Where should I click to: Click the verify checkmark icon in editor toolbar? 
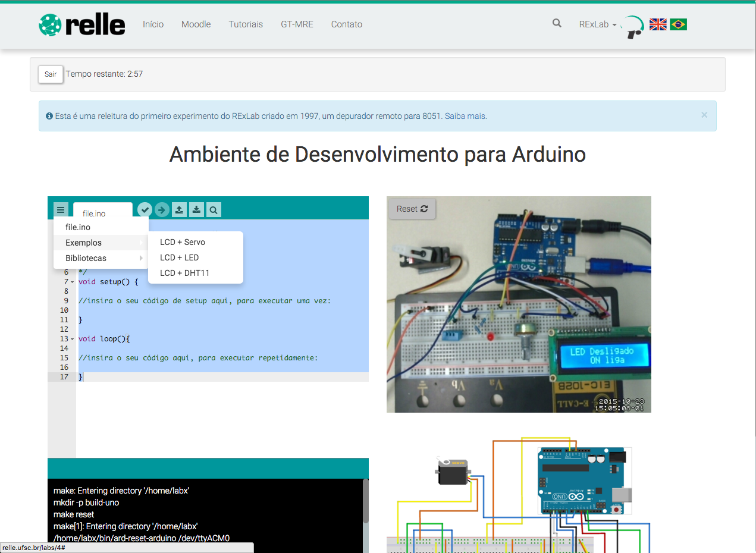(x=145, y=209)
